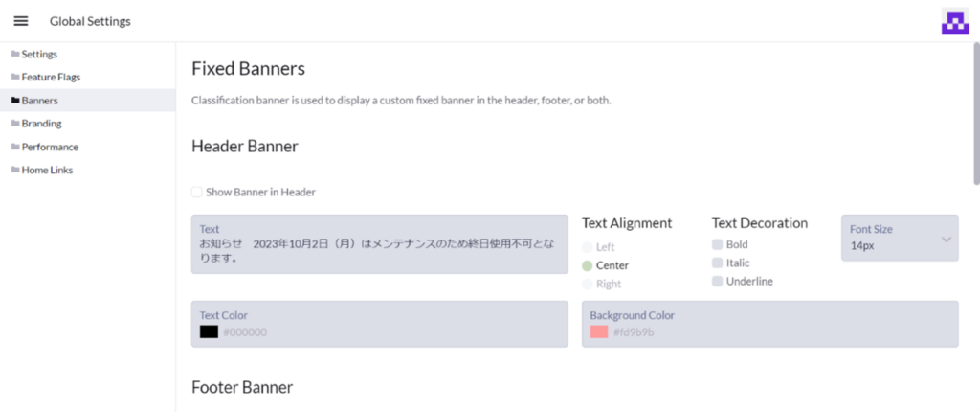Click the banner Text input field

[x=378, y=251]
